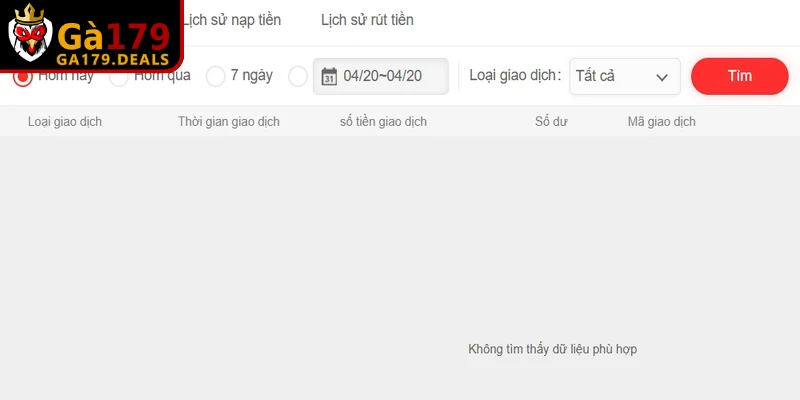Image resolution: width=800 pixels, height=400 pixels.
Task: Click the Loại giao dịch: filter label
Action: point(514,76)
